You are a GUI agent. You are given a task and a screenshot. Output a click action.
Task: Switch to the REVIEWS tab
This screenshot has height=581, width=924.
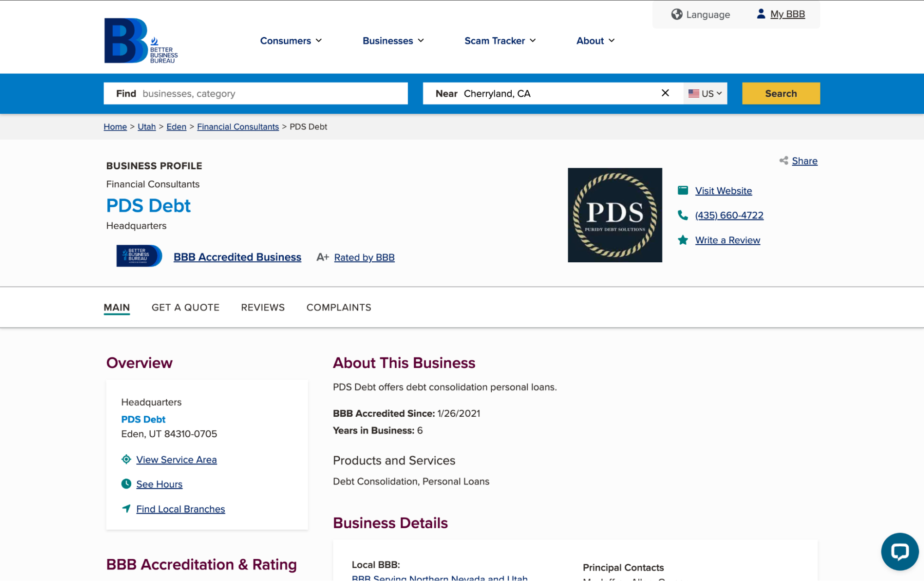pos(263,308)
